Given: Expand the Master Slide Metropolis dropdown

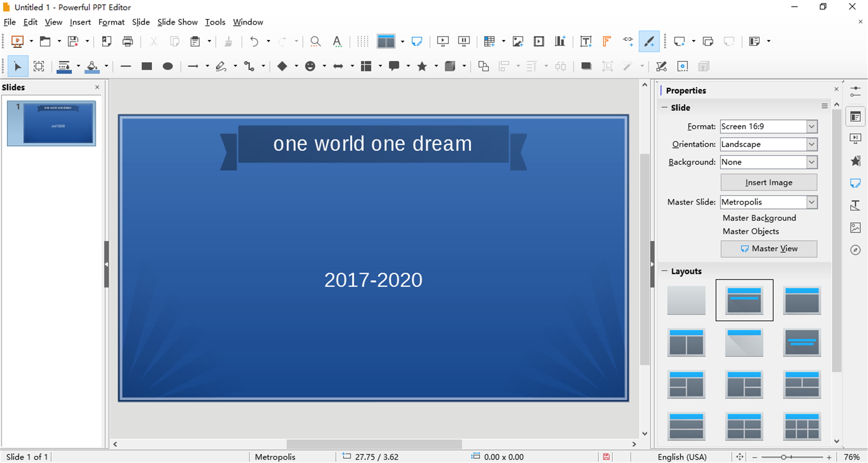Looking at the screenshot, I should pyautogui.click(x=811, y=202).
